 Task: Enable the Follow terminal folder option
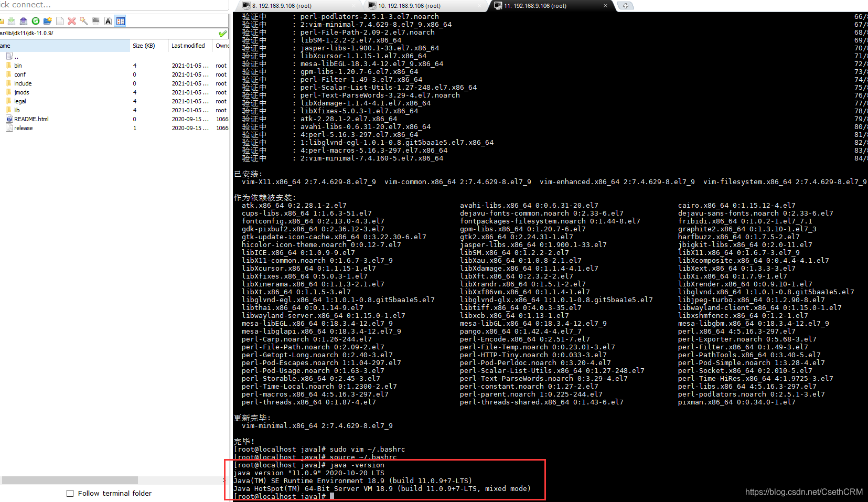pos(70,493)
